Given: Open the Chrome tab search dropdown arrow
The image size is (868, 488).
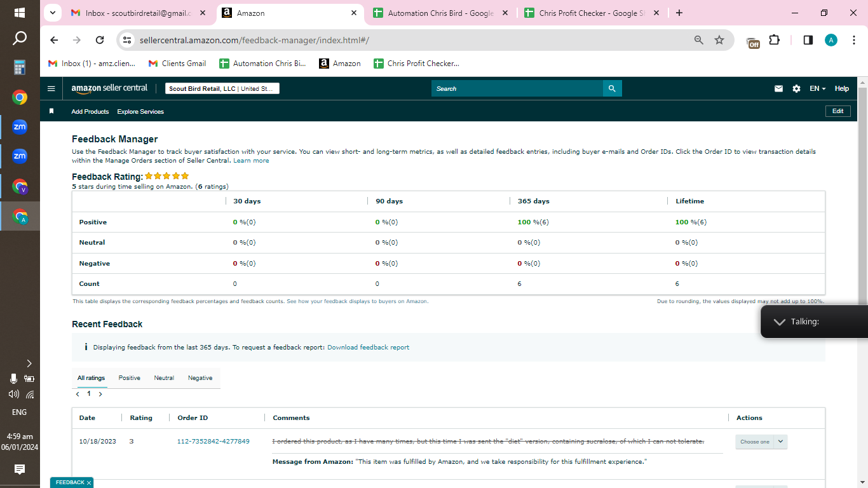Looking at the screenshot, I should [53, 13].
